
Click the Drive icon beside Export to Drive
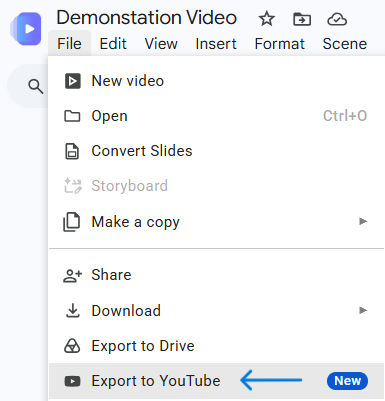point(72,346)
